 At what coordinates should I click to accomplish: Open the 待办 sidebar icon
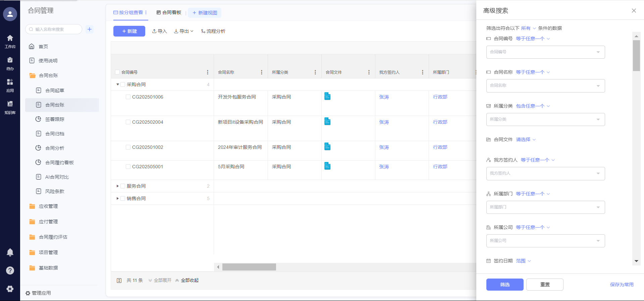click(10, 63)
